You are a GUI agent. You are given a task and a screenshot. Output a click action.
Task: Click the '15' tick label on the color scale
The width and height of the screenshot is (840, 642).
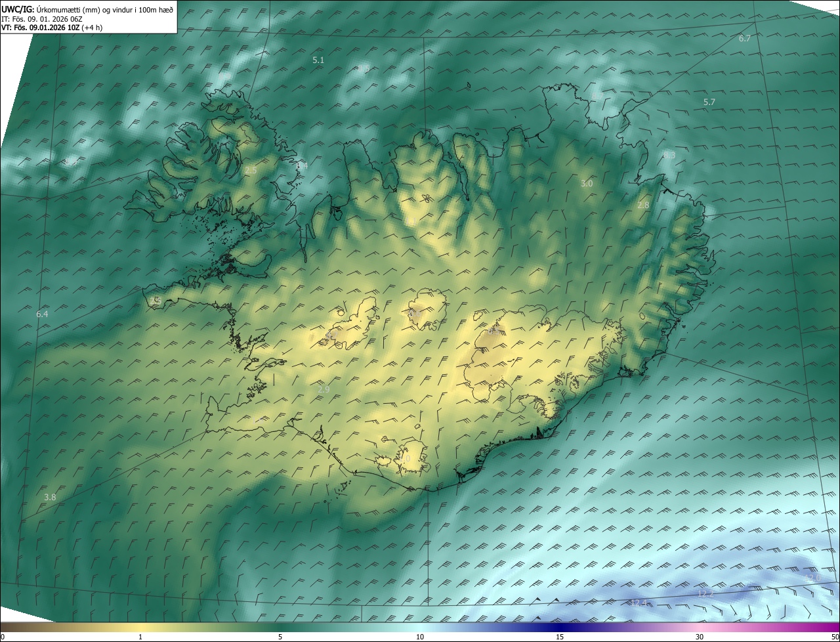(x=560, y=637)
